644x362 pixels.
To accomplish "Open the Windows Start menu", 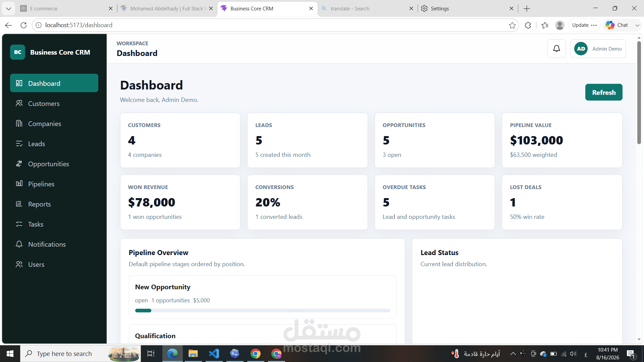I will click(10, 354).
